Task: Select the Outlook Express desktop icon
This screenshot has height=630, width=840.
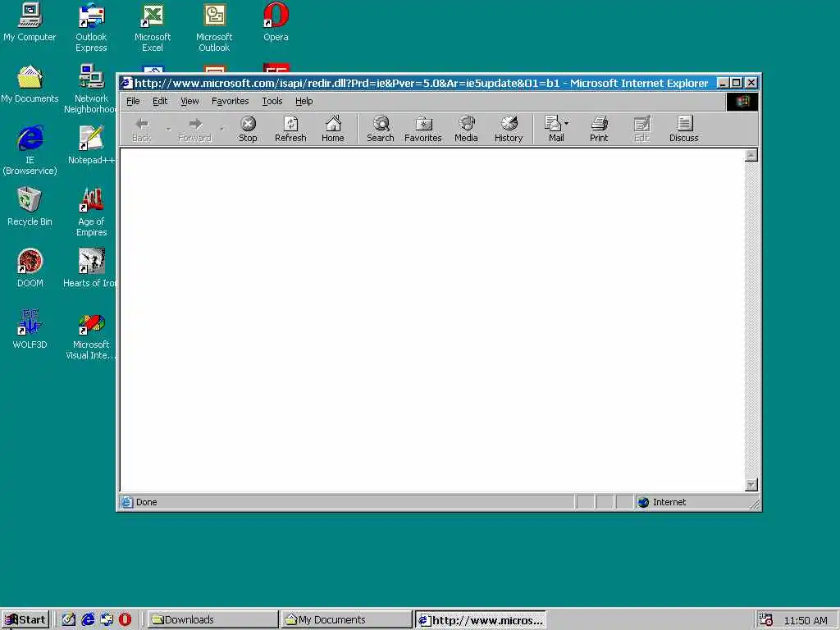Action: click(91, 28)
